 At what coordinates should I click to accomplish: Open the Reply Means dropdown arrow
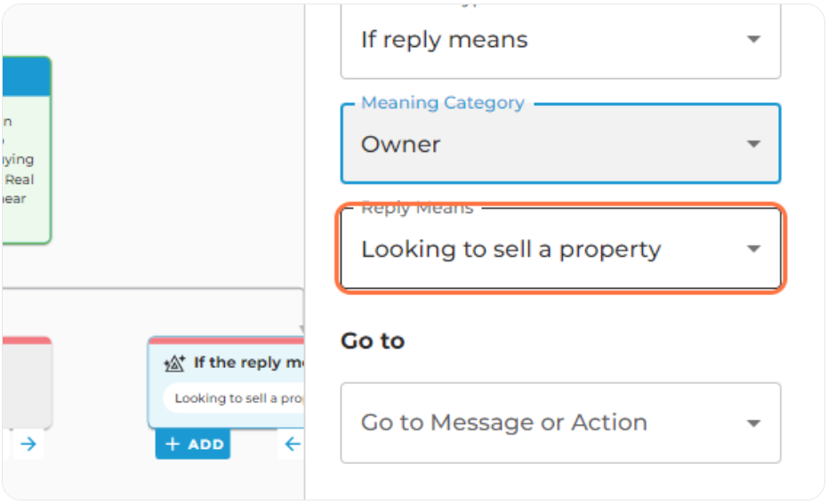click(753, 249)
